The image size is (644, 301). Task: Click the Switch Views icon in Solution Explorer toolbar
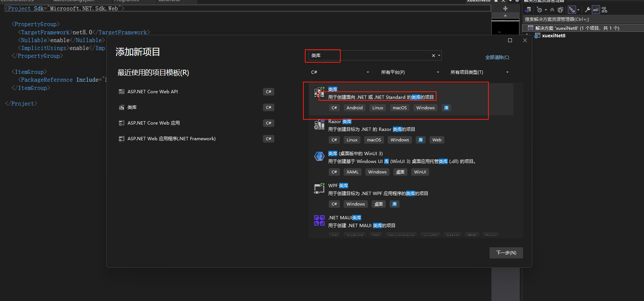(528, 10)
